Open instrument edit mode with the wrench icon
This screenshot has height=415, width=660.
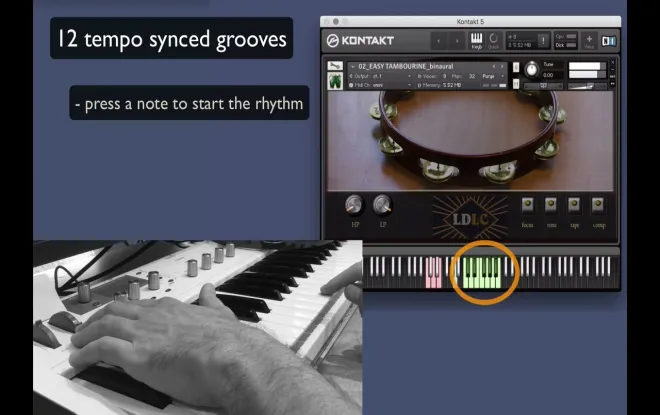pyautogui.click(x=335, y=66)
